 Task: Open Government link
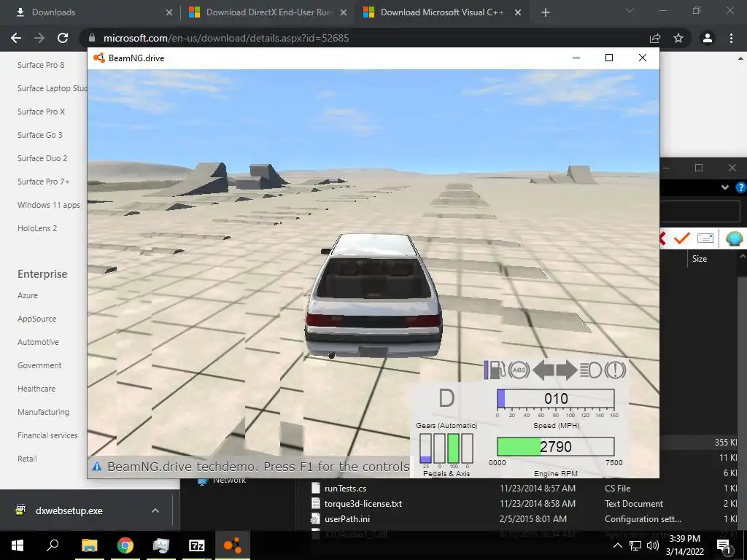39,365
